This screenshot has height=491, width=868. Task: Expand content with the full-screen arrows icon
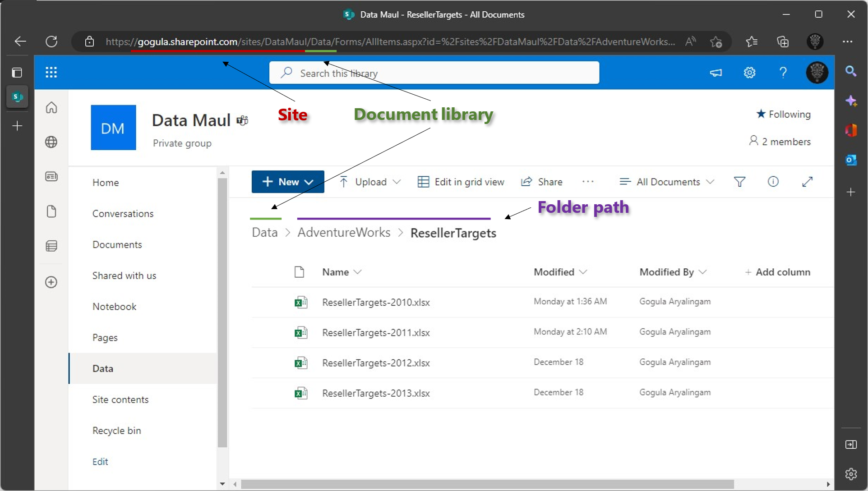pos(807,182)
